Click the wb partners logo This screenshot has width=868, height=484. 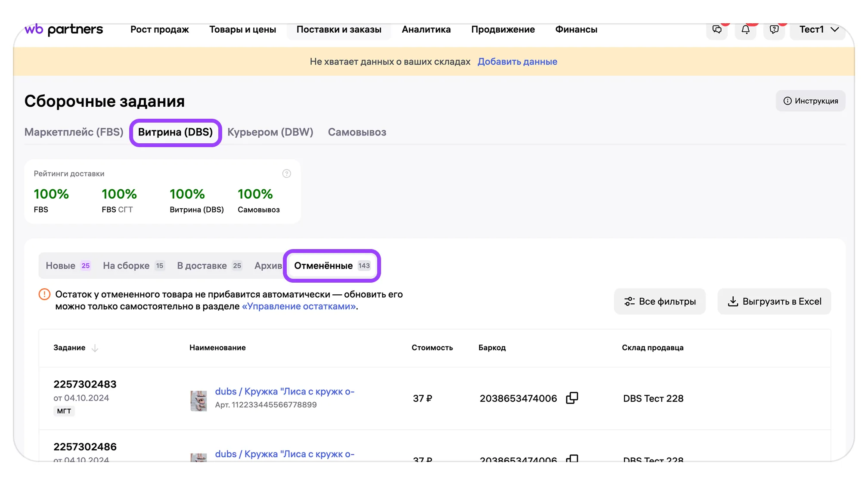coord(64,29)
